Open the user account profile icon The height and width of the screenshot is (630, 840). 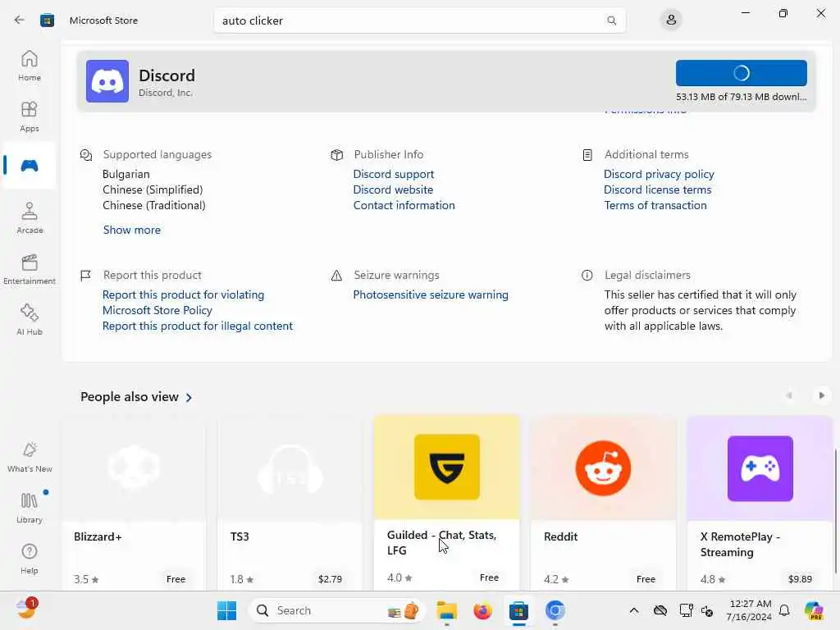coord(671,21)
